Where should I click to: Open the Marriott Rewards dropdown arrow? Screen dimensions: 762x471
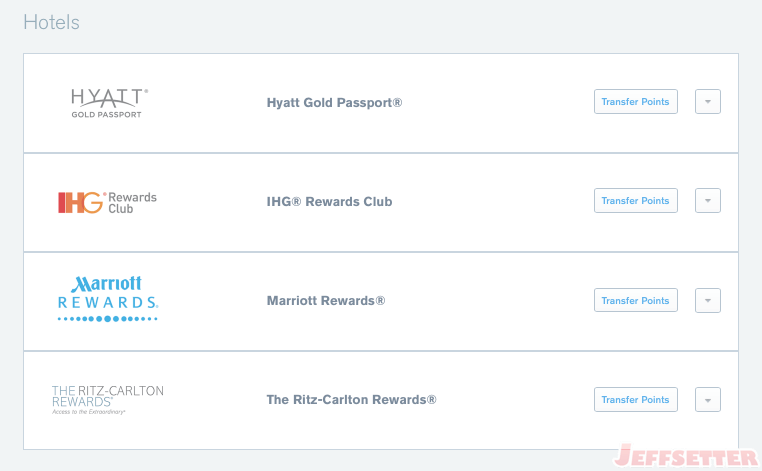[708, 300]
